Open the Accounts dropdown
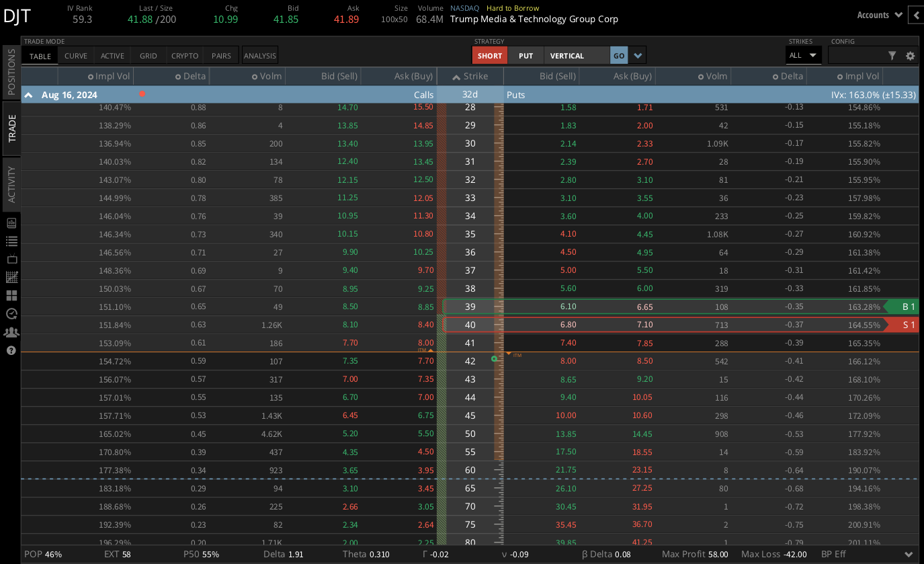 pyautogui.click(x=879, y=14)
